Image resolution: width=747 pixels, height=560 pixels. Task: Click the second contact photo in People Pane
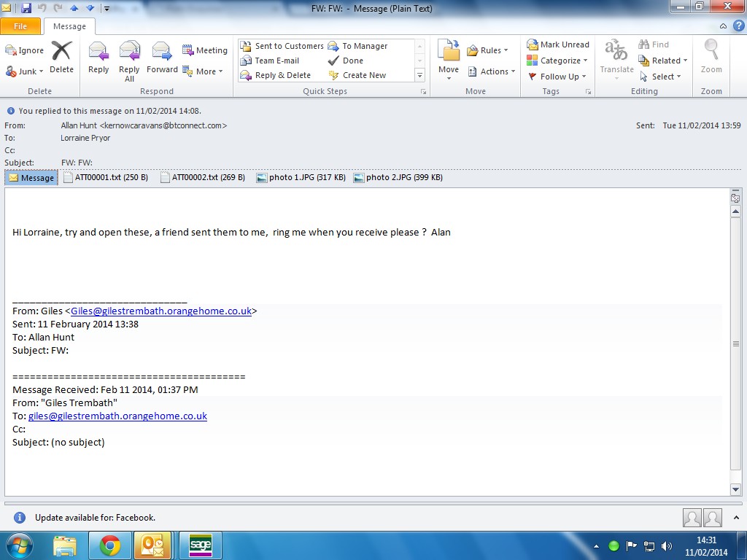[x=713, y=518]
